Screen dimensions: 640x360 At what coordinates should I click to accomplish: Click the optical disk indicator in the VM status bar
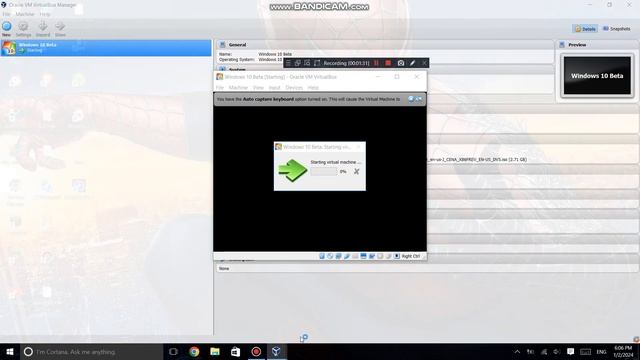click(330, 256)
